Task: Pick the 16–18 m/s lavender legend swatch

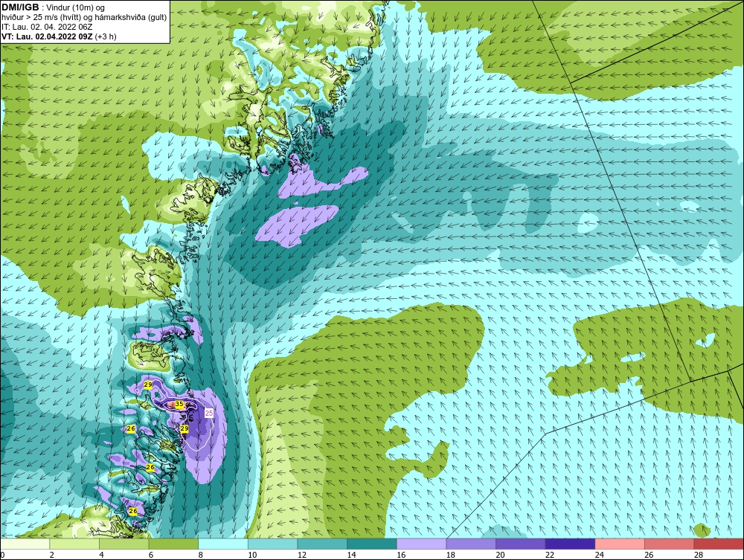Action: tap(421, 544)
